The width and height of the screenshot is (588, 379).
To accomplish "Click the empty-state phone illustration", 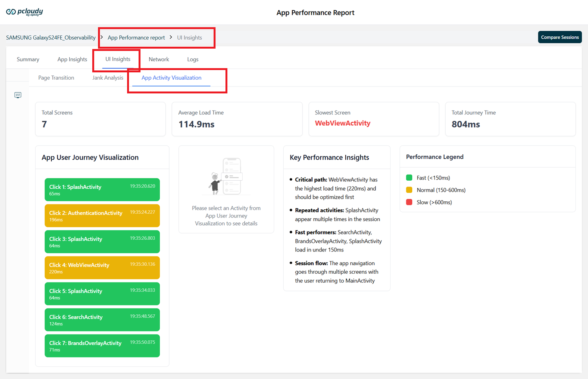I will pos(226,176).
